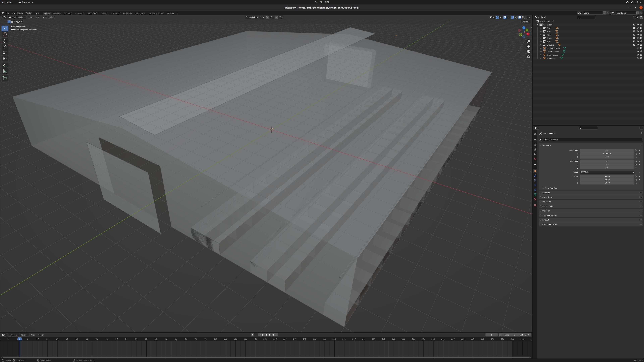Open the Keying popover in timeline

[24, 335]
